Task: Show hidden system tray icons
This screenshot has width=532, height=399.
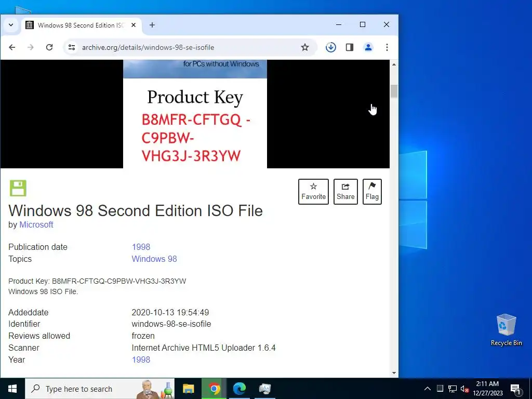Action: [x=428, y=389]
